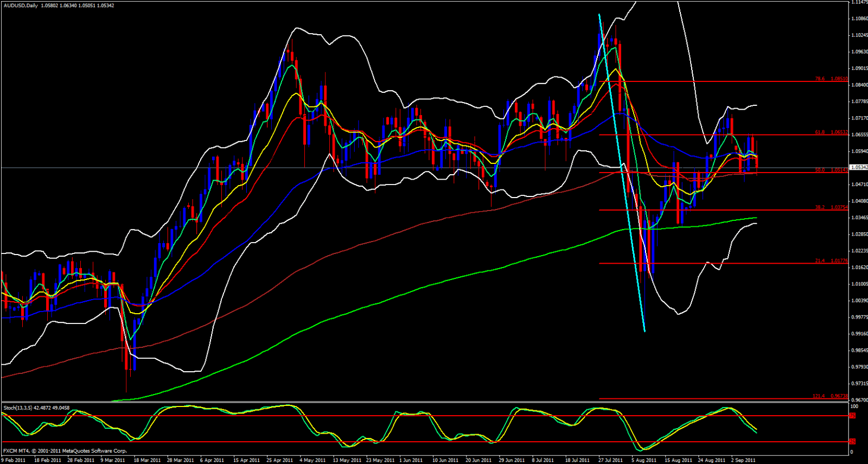This screenshot has height=464, width=868.
Task: Select the 5 Aug 2011 date label
Action: [644, 460]
